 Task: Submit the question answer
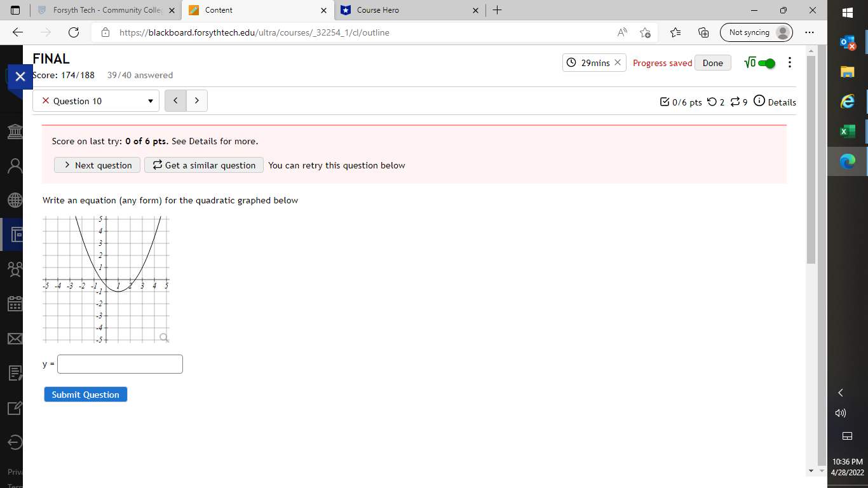tap(86, 395)
